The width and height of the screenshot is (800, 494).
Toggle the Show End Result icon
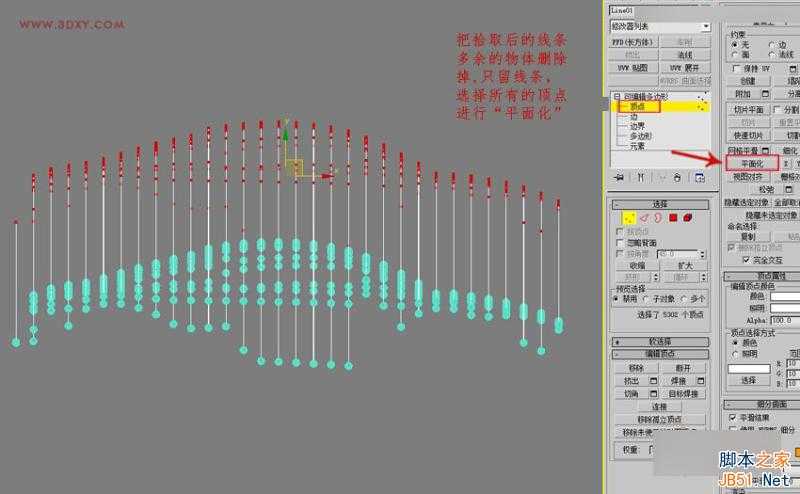641,178
